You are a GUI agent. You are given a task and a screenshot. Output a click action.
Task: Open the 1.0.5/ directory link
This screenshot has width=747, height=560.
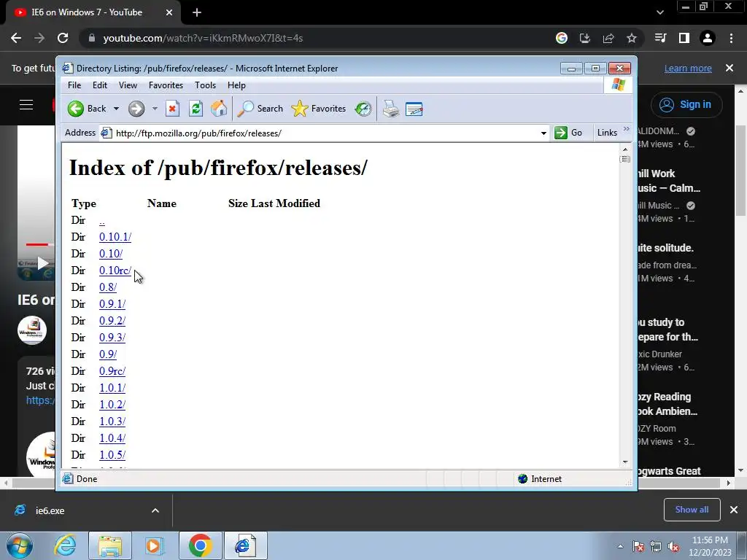112,455
